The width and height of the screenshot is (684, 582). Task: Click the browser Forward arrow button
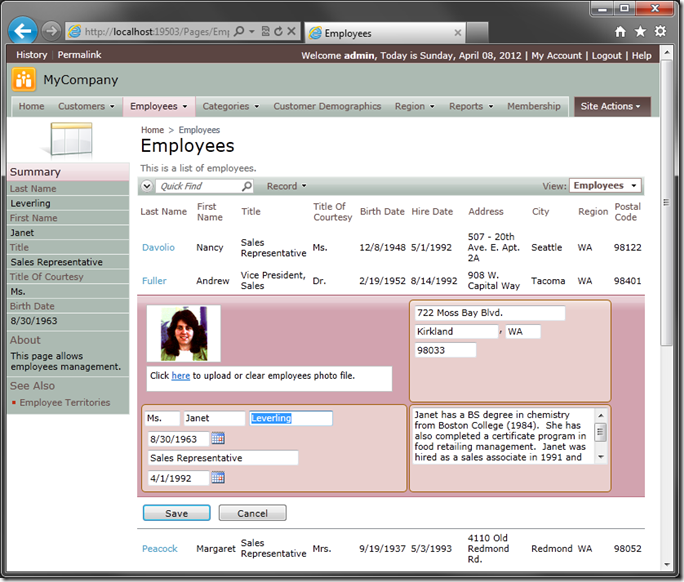[51, 31]
